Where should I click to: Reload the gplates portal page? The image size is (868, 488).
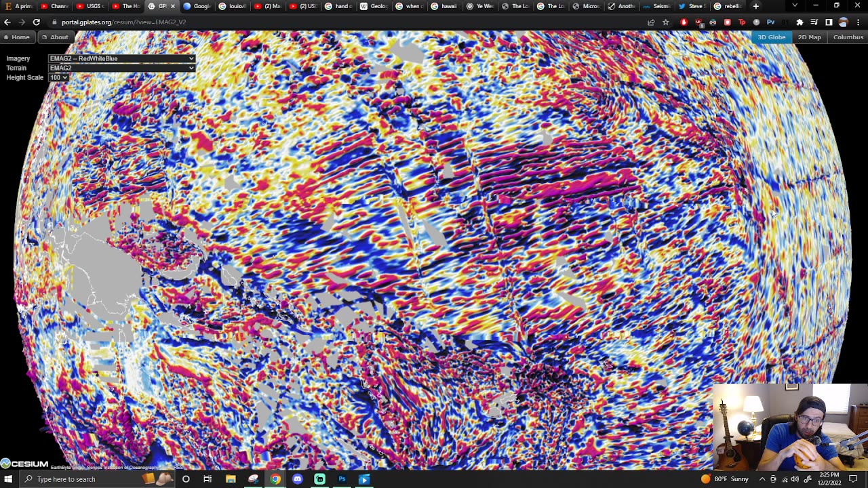pos(36,22)
